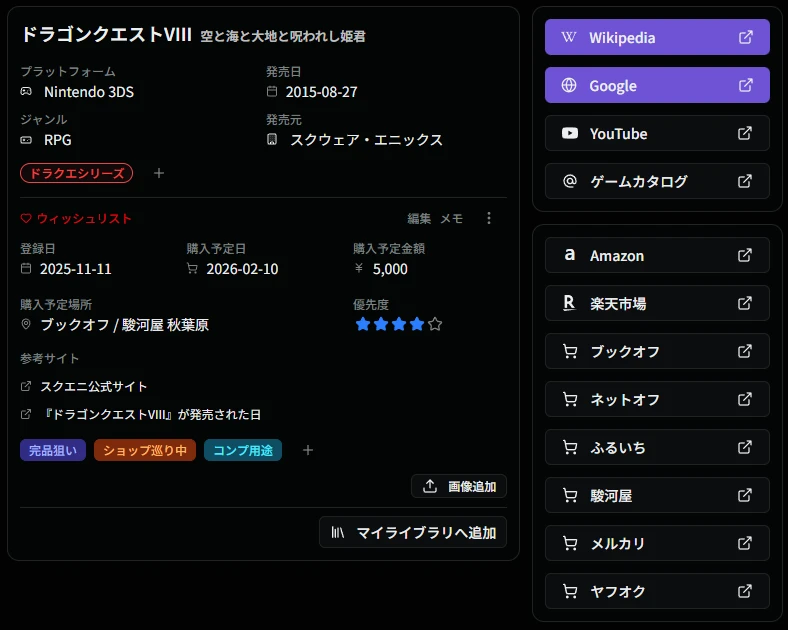The image size is (788, 630).
Task: Click the Wikipedia W logo icon
Action: [x=569, y=37]
